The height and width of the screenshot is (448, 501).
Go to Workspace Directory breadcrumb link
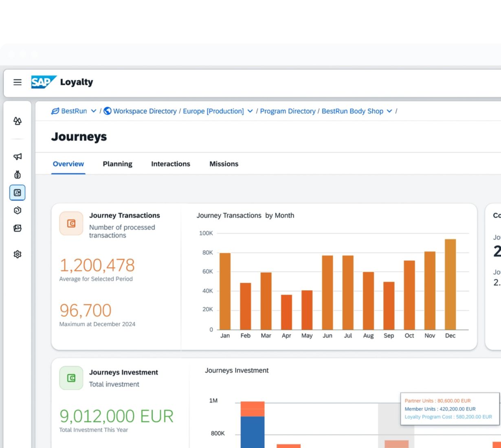[x=145, y=111]
